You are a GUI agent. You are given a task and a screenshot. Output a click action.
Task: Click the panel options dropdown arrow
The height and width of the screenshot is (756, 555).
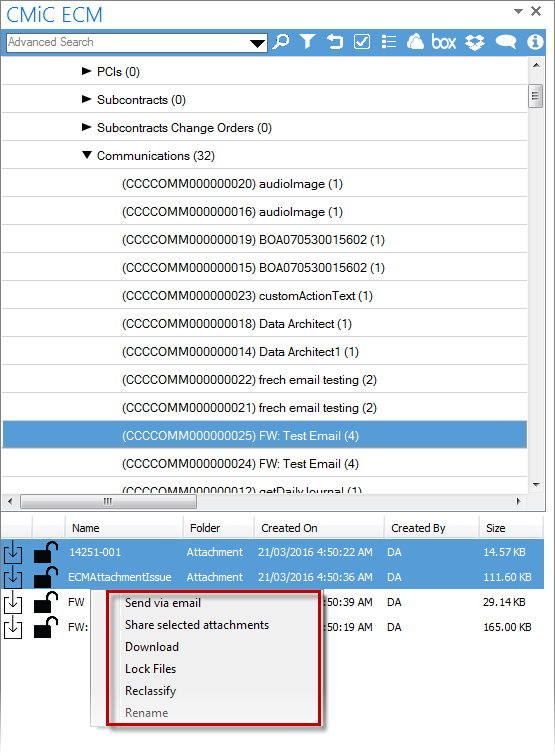pos(518,11)
